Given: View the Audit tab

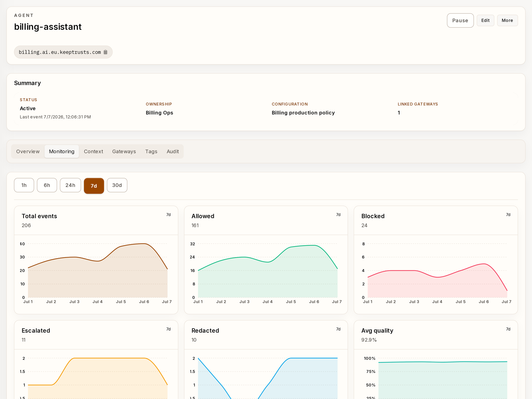Looking at the screenshot, I should [x=173, y=151].
